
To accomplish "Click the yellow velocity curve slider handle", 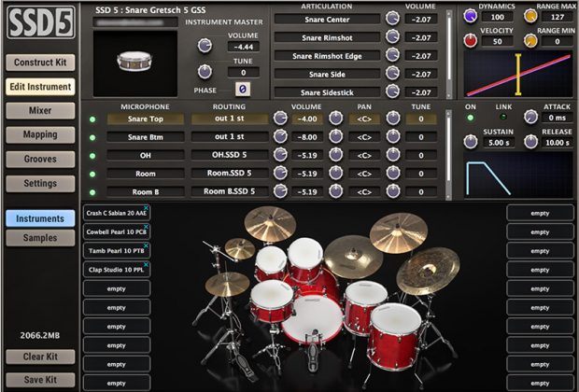I will click(516, 73).
